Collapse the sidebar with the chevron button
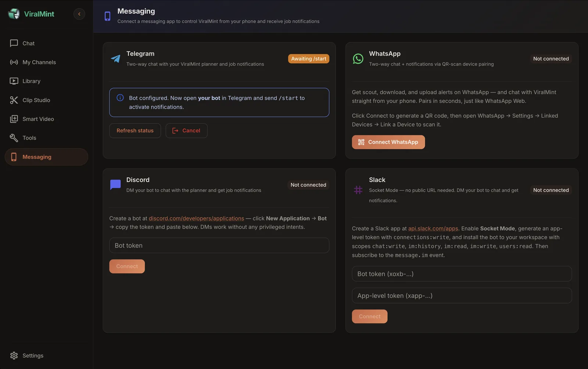Screen dimensions: 588x369 (x=79, y=14)
